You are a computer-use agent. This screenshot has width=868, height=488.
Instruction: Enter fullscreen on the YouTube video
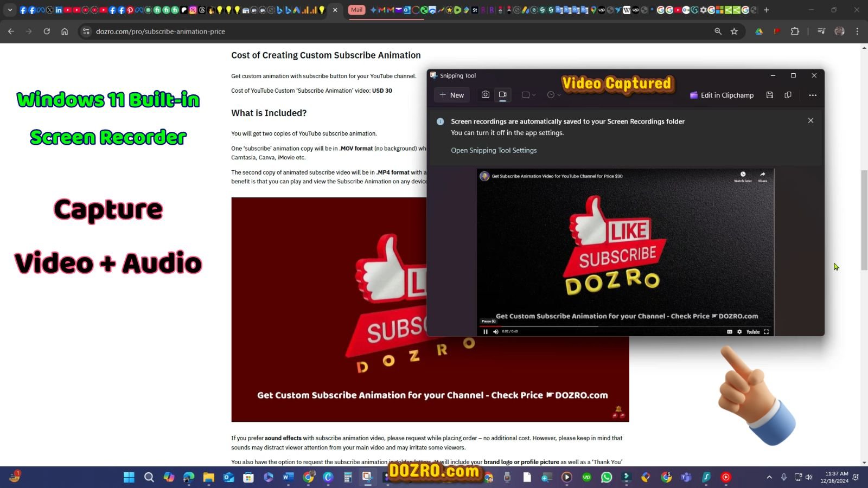coord(766,331)
